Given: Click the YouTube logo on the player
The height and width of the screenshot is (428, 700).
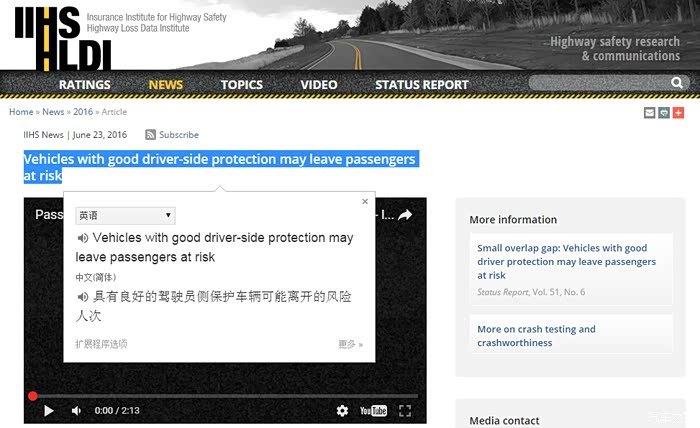Looking at the screenshot, I should click(373, 411).
